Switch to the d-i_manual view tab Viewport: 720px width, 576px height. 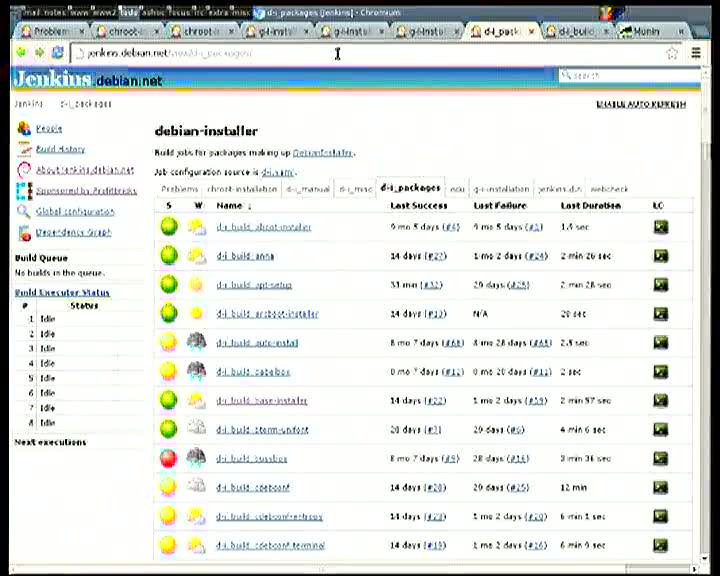pos(308,189)
